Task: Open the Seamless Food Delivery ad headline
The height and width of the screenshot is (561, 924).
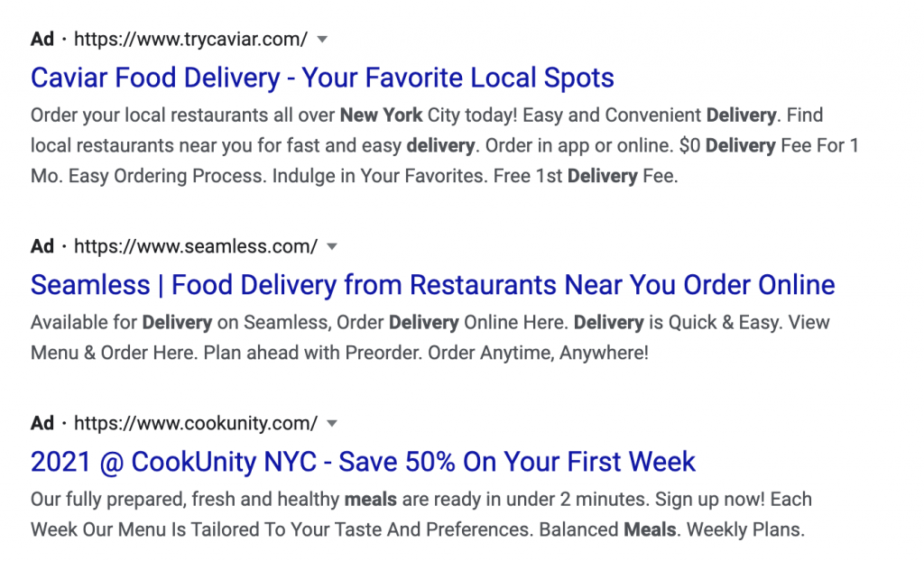Action: (x=432, y=285)
